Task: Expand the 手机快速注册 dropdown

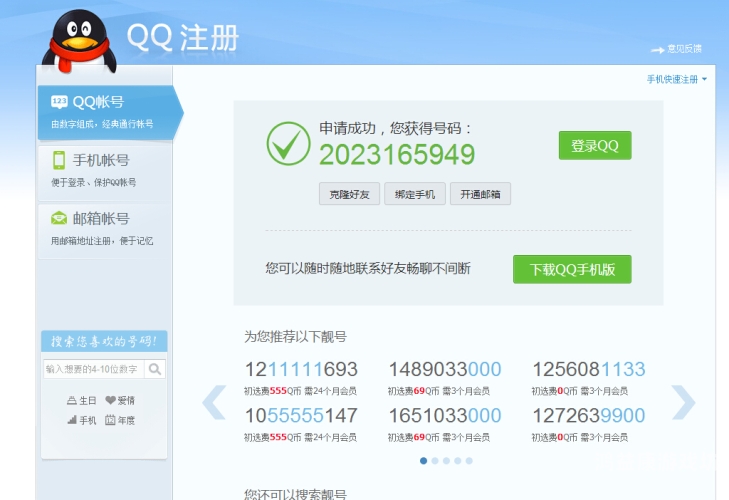Action: tap(677, 79)
